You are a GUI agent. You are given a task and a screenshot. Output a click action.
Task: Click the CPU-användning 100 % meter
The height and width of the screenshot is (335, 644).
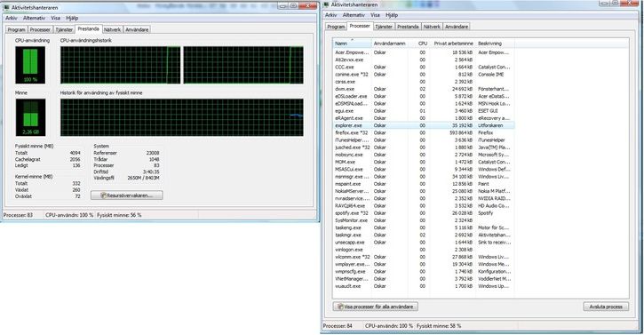pos(30,65)
